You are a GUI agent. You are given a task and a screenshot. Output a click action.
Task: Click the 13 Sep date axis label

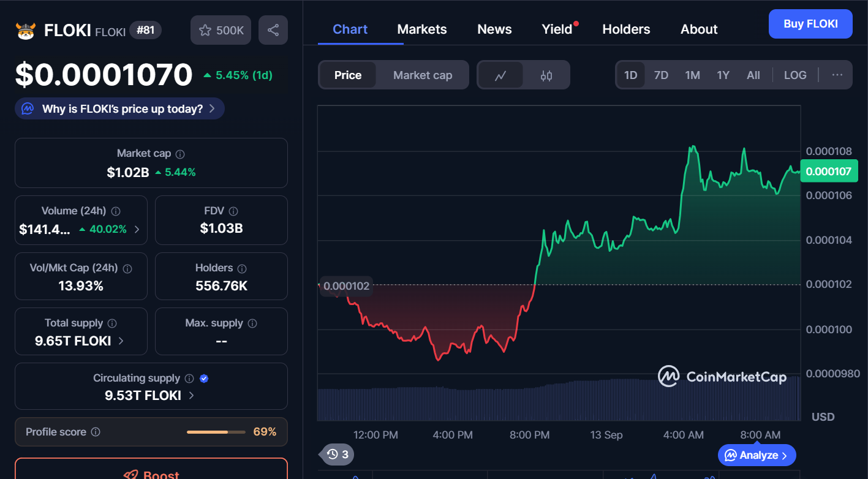coord(606,435)
